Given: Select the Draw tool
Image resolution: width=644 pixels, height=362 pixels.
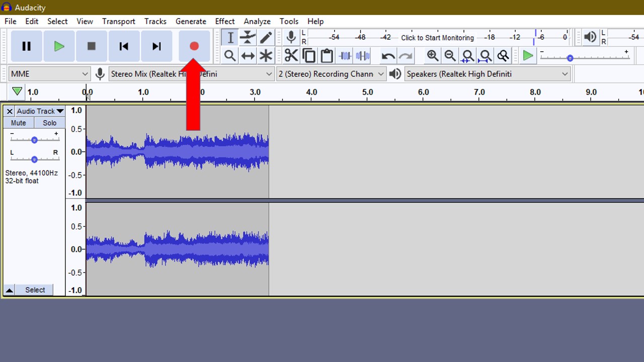Looking at the screenshot, I should [266, 37].
